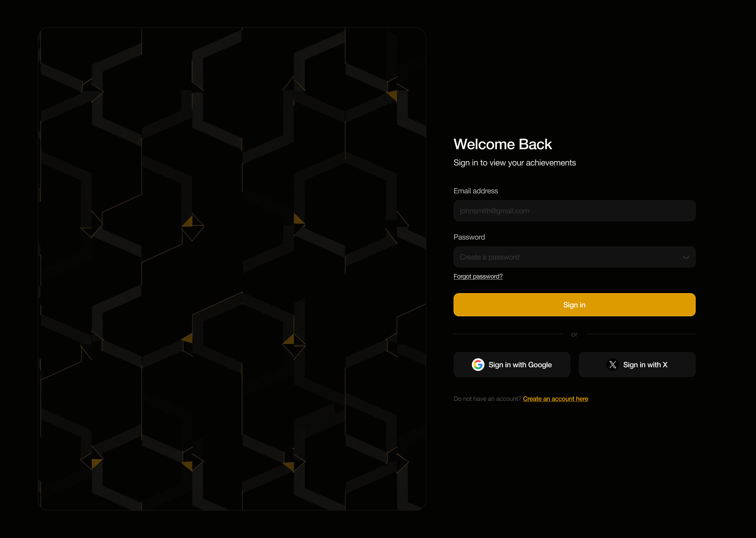Click the Email address label
756x538 pixels.
pyautogui.click(x=476, y=191)
